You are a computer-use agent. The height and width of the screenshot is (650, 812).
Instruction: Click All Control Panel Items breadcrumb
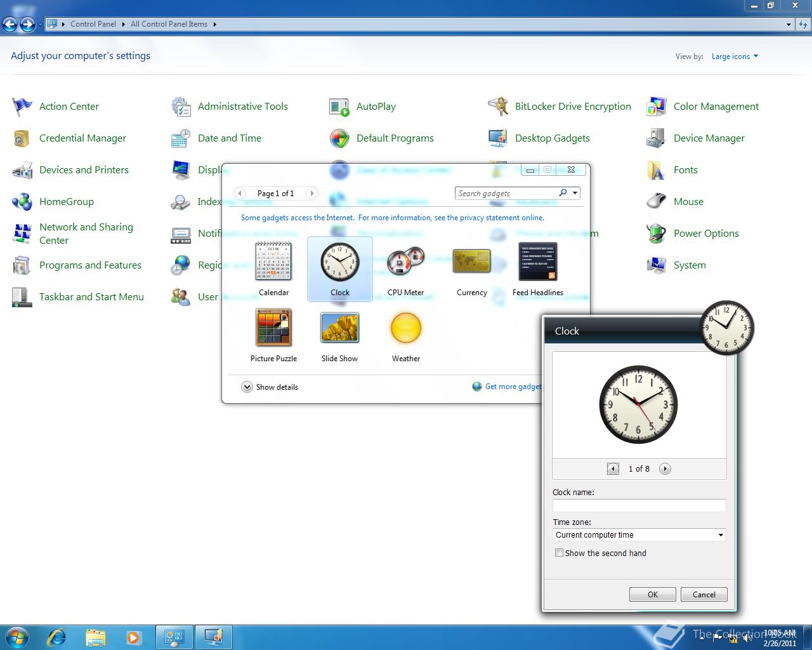[169, 24]
